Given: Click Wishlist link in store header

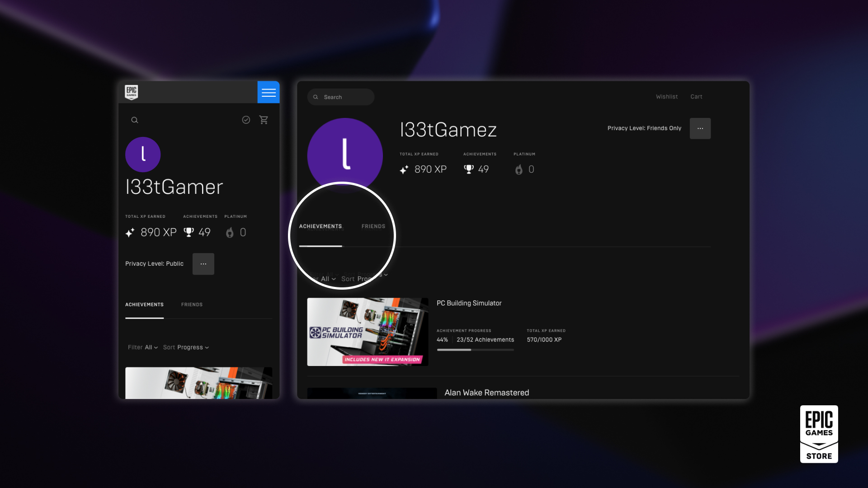Looking at the screenshot, I should pyautogui.click(x=666, y=97).
